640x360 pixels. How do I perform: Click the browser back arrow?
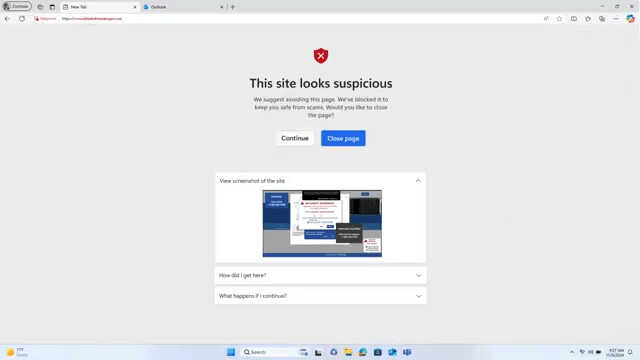coord(7,19)
